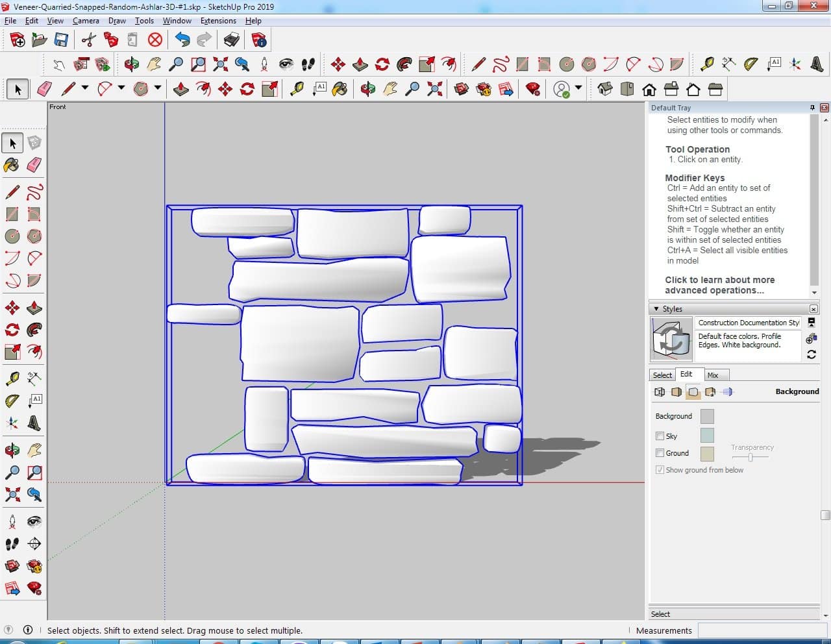Click the Save disk icon
The image size is (831, 644).
tap(61, 40)
